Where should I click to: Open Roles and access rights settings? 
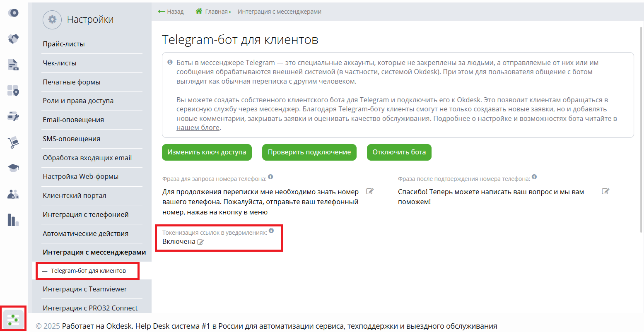(78, 101)
